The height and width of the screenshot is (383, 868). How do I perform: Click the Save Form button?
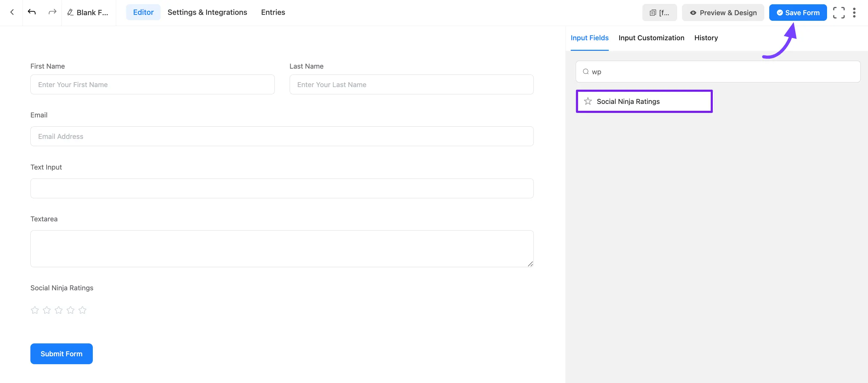tap(798, 13)
